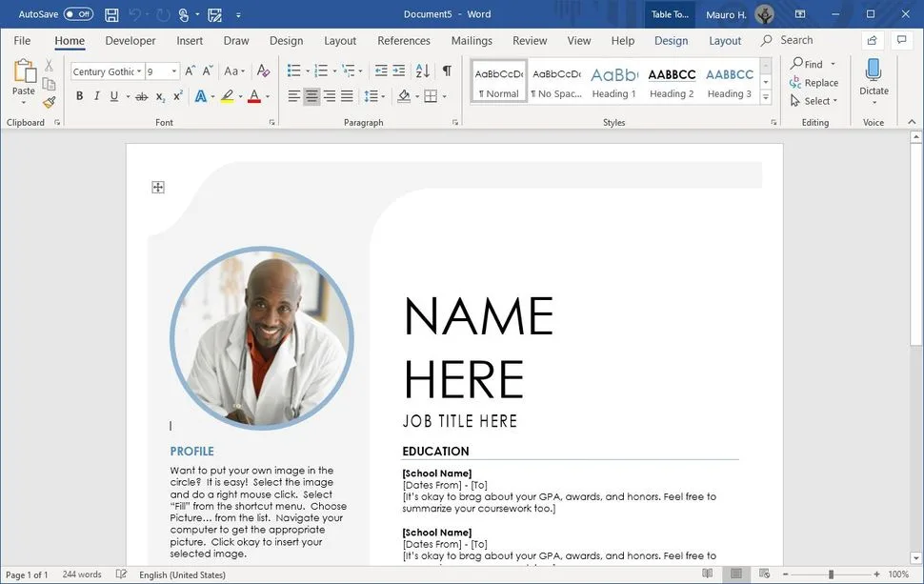Click the Show/Hide paragraph marks icon
924x584 pixels.
[x=448, y=70]
